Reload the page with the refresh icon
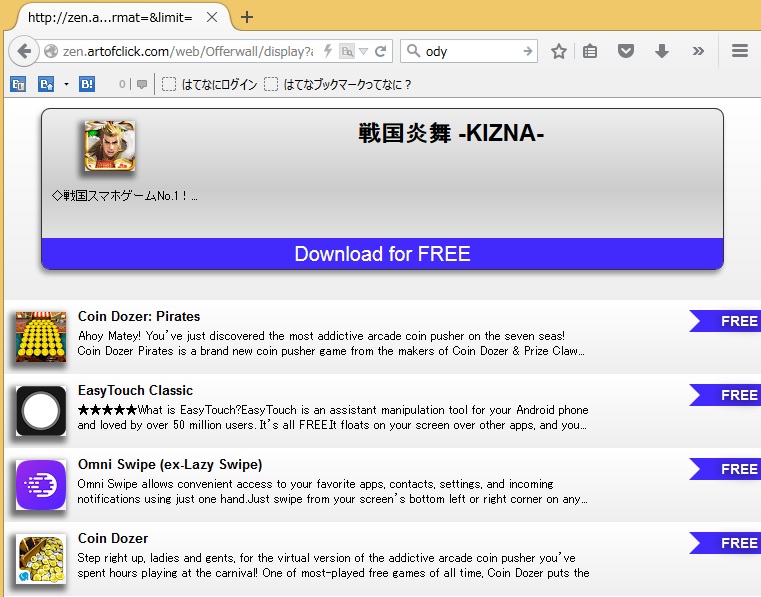Viewport: 761px width, 597px height. coord(381,51)
